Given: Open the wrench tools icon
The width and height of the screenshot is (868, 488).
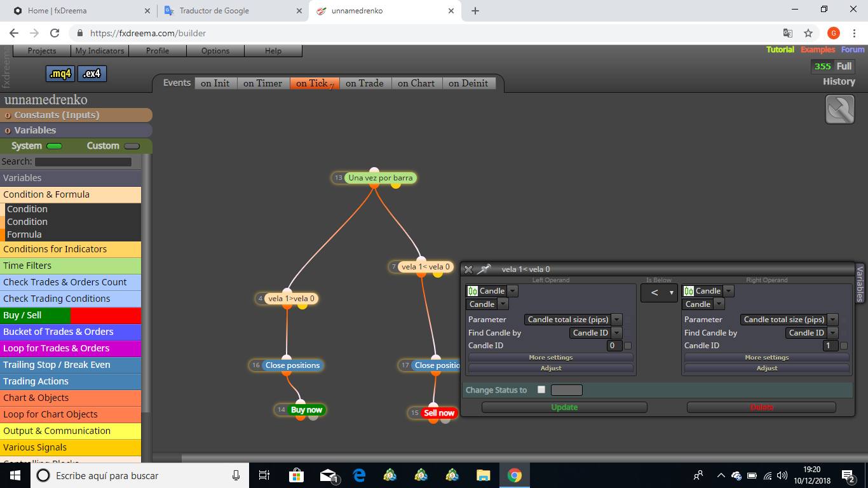Looking at the screenshot, I should [839, 109].
